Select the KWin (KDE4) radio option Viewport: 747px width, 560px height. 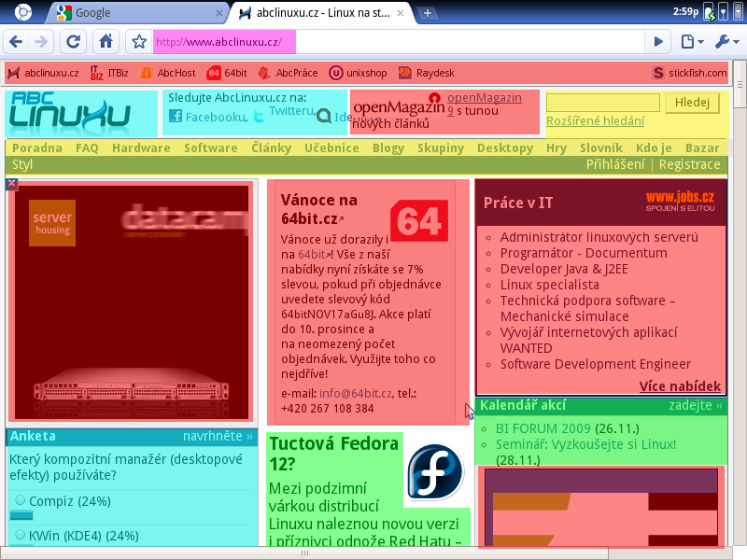[x=21, y=535]
